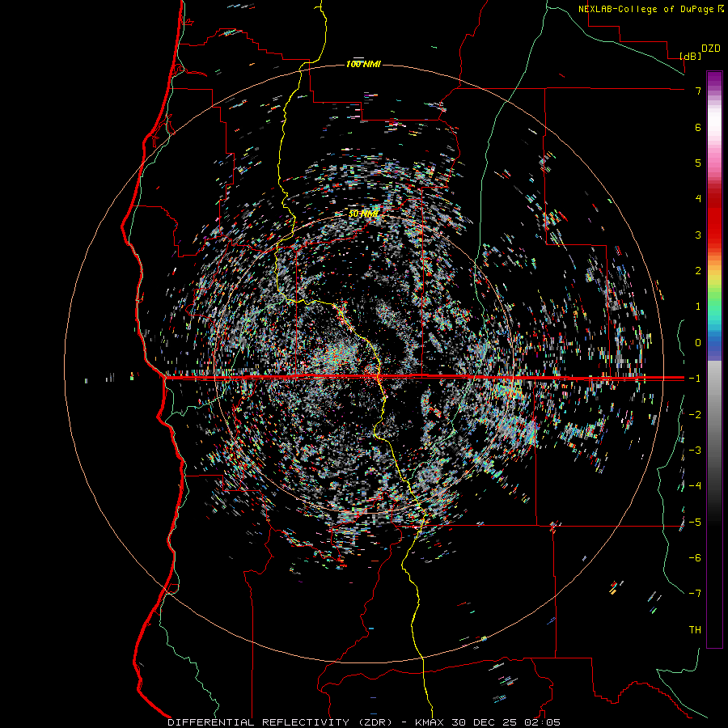Click the DZD legend title

pos(711,49)
